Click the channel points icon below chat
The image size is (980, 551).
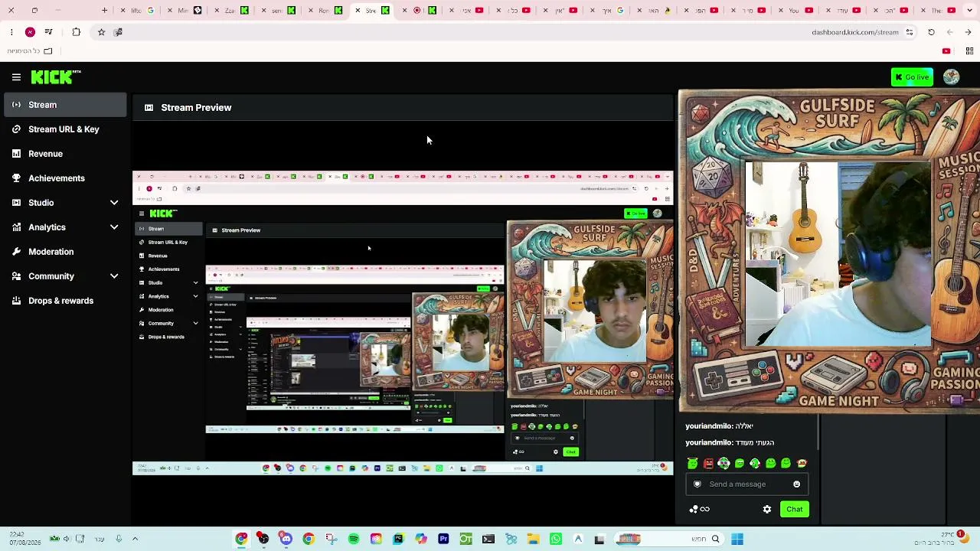[x=700, y=510]
